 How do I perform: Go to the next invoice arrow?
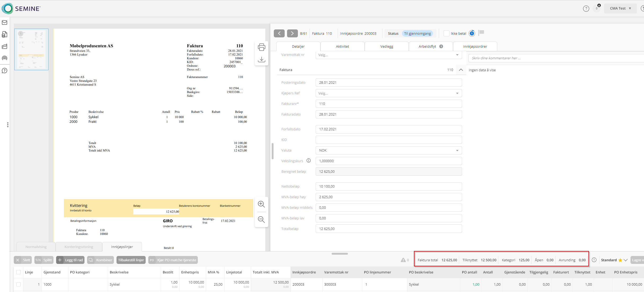point(292,33)
